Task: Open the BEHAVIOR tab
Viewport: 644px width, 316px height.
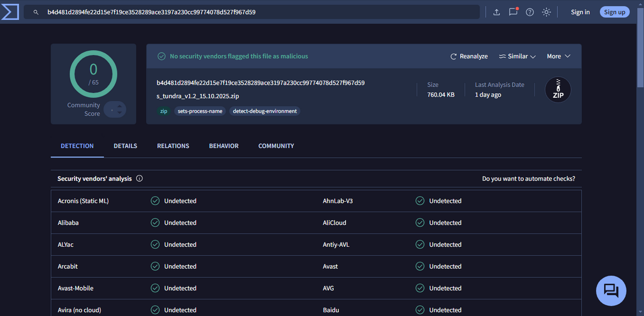Action: [224, 146]
